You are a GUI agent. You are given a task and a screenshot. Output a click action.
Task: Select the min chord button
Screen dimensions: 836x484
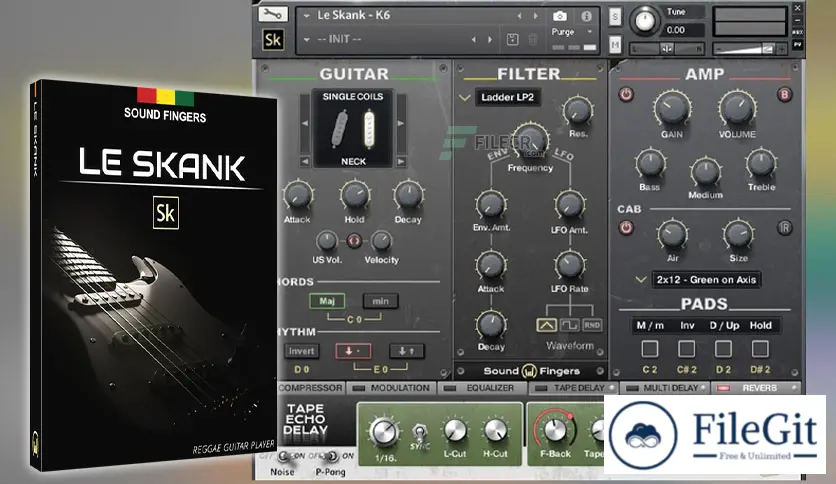380,301
